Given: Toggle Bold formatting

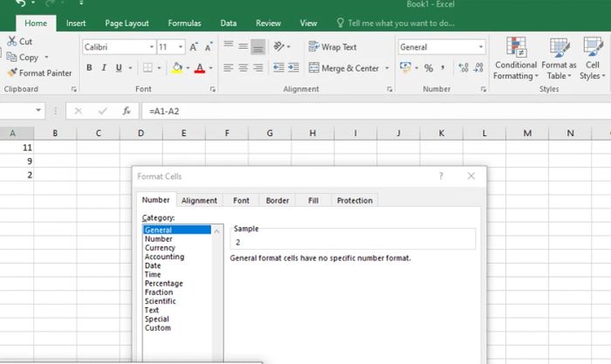Looking at the screenshot, I should [x=89, y=68].
